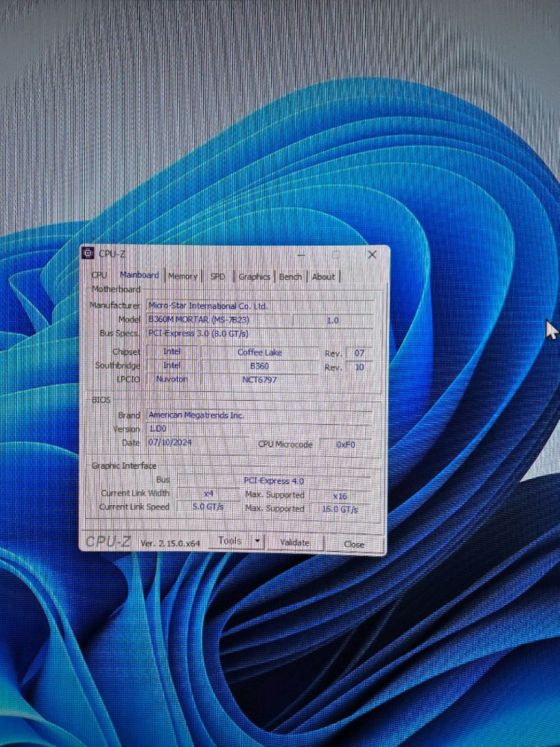The height and width of the screenshot is (747, 560).
Task: Close CPU-Z with the X button
Action: 372,255
